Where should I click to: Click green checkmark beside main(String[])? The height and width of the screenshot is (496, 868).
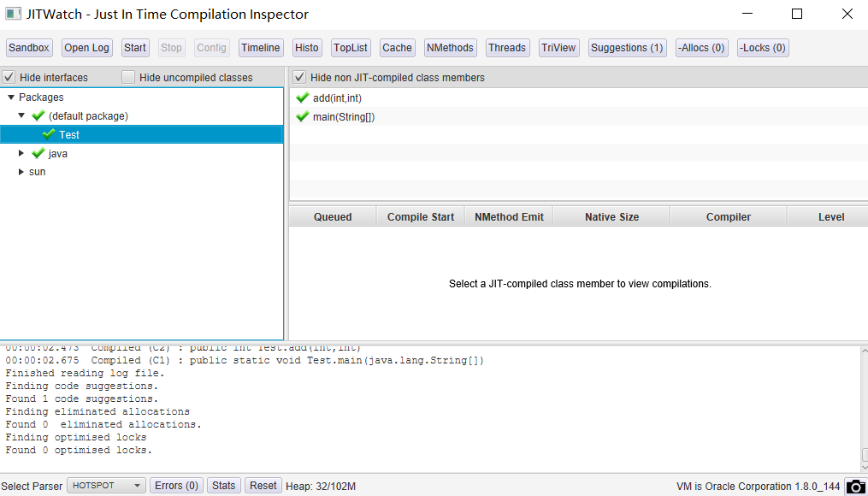302,116
